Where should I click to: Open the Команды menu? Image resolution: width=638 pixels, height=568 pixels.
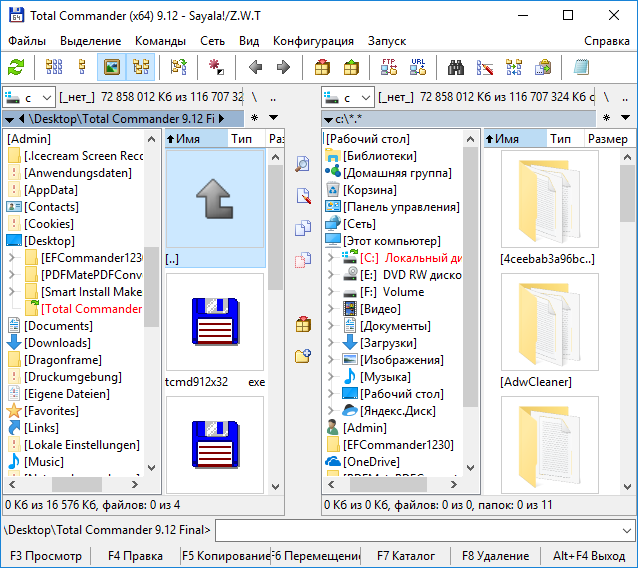[161, 41]
